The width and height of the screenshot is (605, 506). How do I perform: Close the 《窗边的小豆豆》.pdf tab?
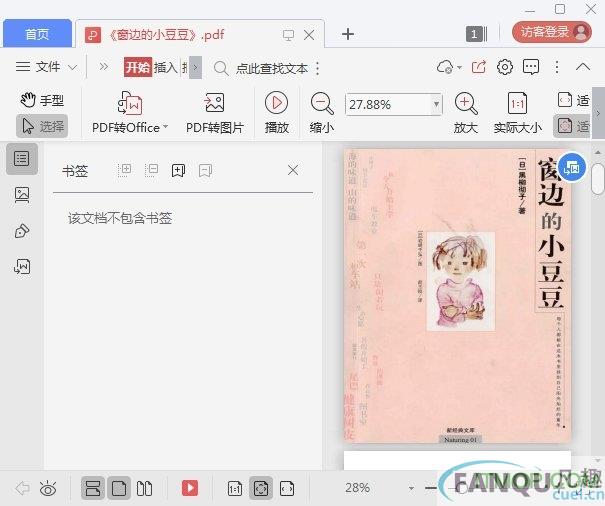[309, 35]
